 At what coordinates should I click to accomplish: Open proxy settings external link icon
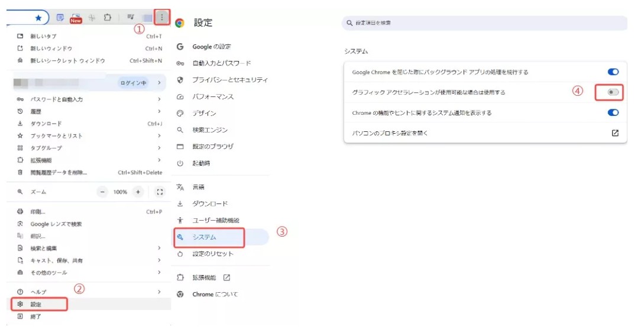615,133
